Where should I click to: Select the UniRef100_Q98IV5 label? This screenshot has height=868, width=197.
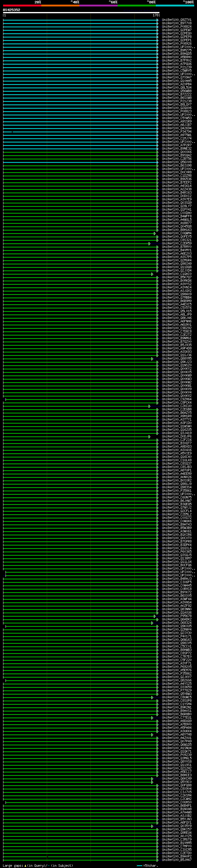(177, 643)
